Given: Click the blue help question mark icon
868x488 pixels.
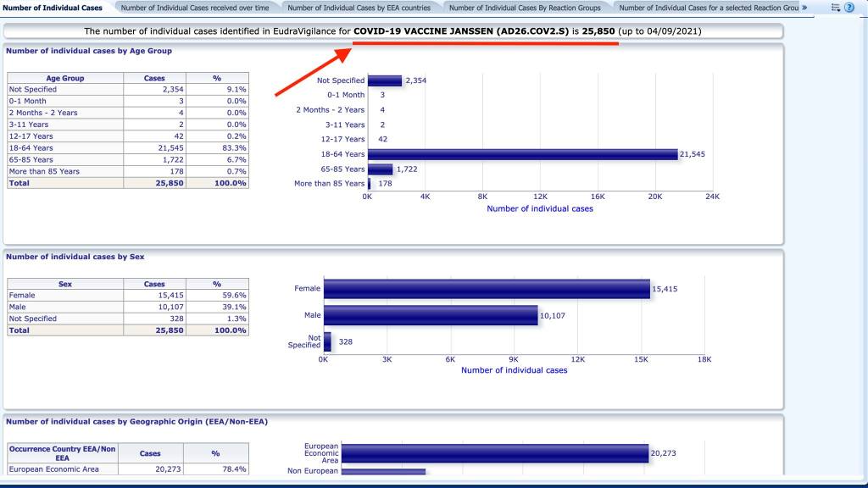Looking at the screenshot, I should coord(849,8).
